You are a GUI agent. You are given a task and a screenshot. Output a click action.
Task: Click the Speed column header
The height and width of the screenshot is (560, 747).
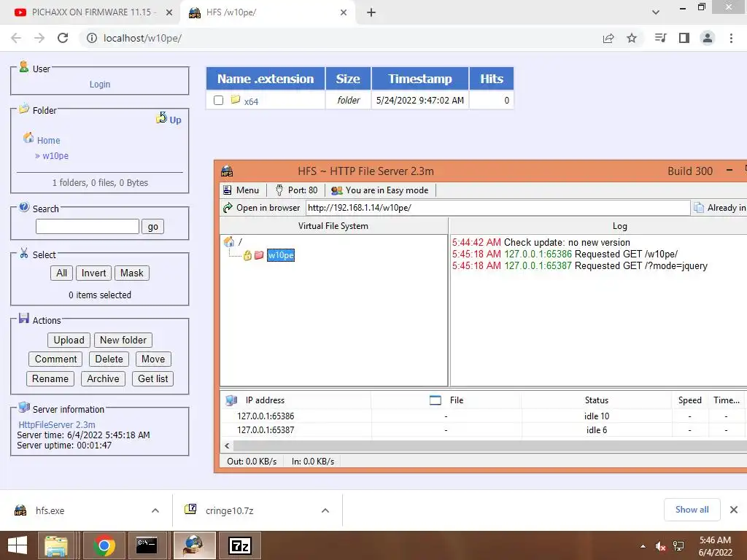pyautogui.click(x=690, y=400)
